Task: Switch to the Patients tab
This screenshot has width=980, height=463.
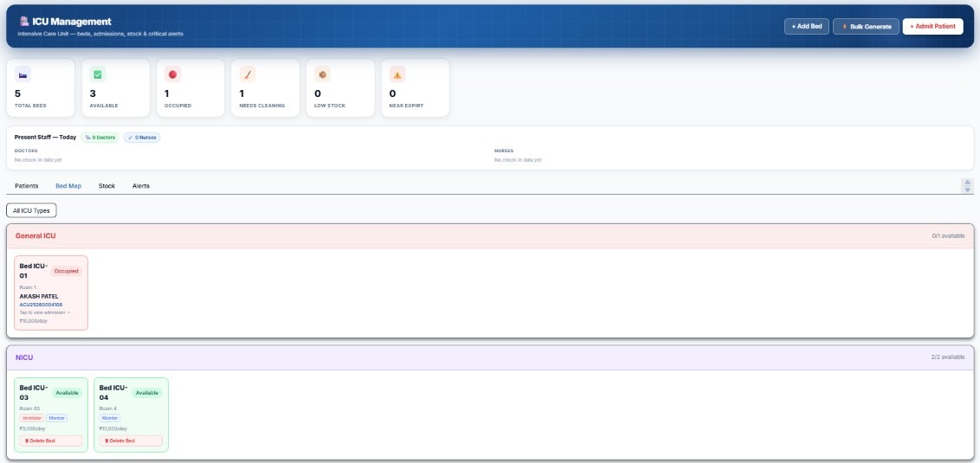Action: 26,186
